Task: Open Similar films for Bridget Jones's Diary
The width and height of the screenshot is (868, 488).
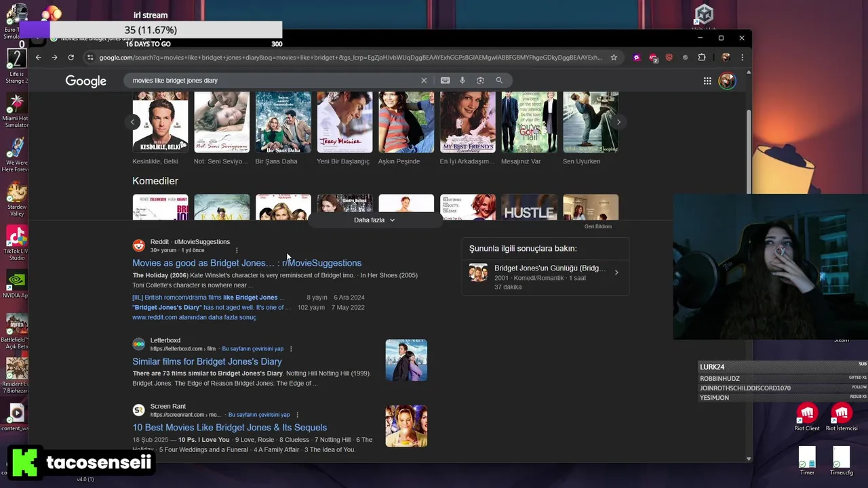Action: pos(207,361)
